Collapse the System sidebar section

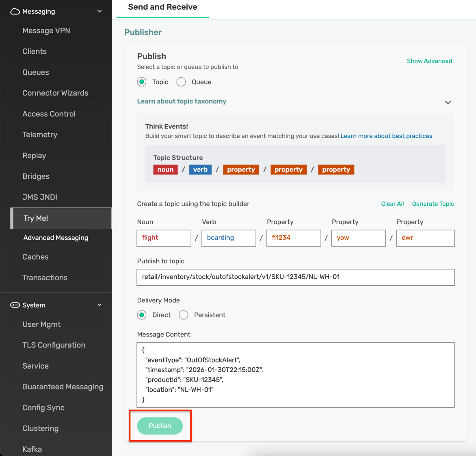click(100, 305)
